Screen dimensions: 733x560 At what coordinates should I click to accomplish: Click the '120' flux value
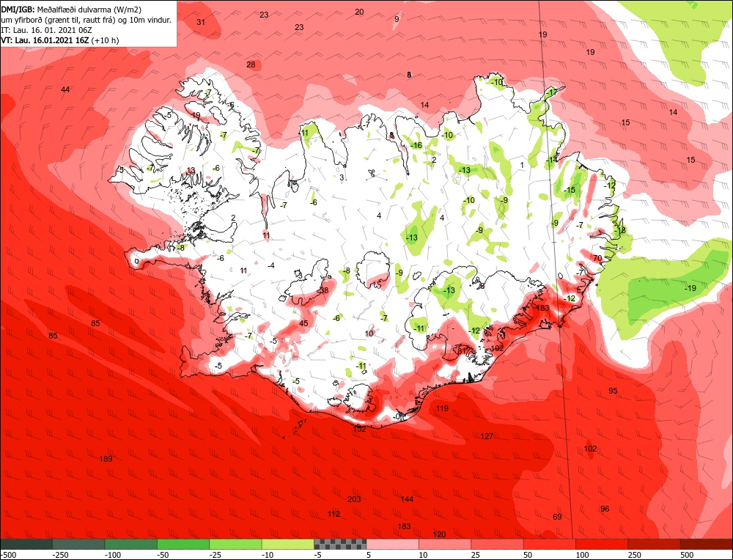439,535
